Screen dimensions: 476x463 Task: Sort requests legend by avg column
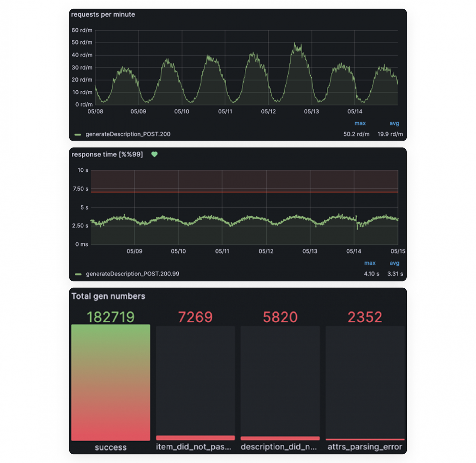[x=394, y=123]
